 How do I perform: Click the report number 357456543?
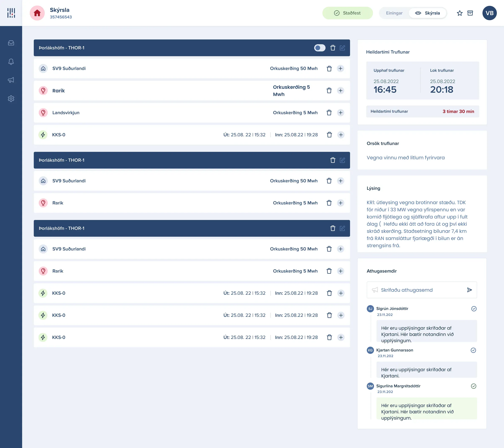coord(61,17)
